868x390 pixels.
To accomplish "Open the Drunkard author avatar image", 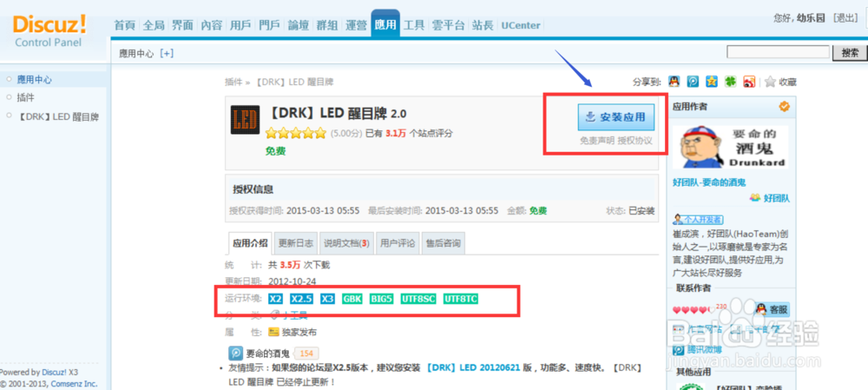I will [x=731, y=147].
